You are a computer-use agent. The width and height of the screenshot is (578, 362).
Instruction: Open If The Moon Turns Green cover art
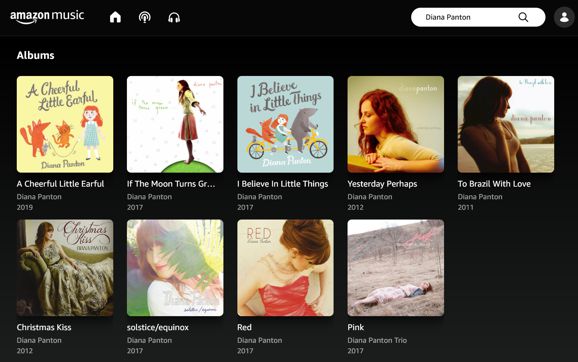pyautogui.click(x=175, y=124)
